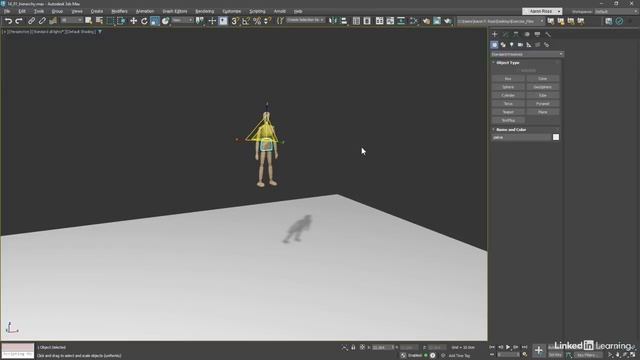Open the project folder path dropdown

click(501, 21)
